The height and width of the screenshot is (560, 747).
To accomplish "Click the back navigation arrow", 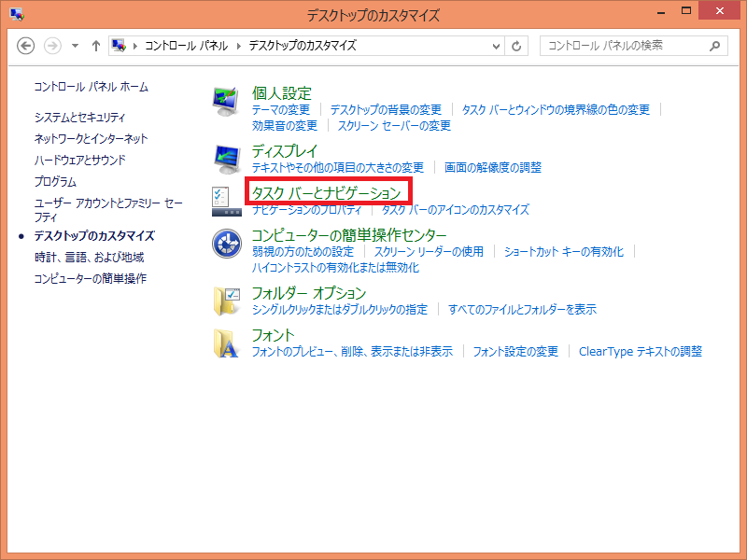I will 26,45.
